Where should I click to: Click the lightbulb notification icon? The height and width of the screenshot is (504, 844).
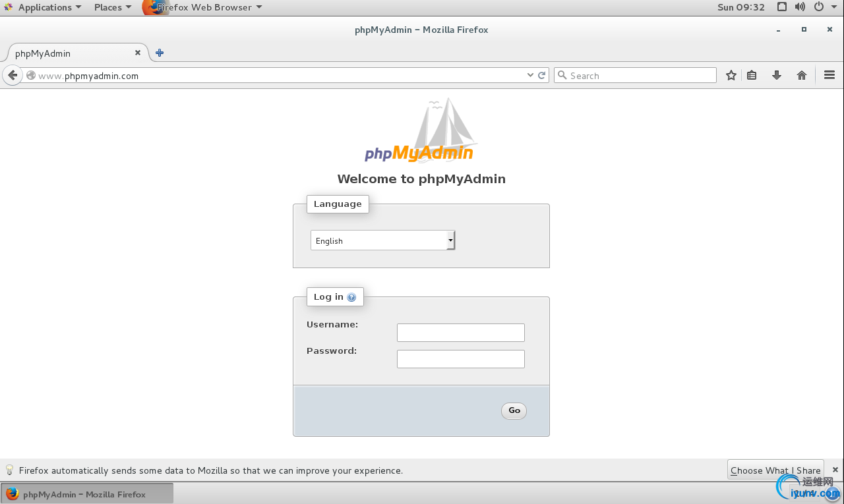[9, 470]
